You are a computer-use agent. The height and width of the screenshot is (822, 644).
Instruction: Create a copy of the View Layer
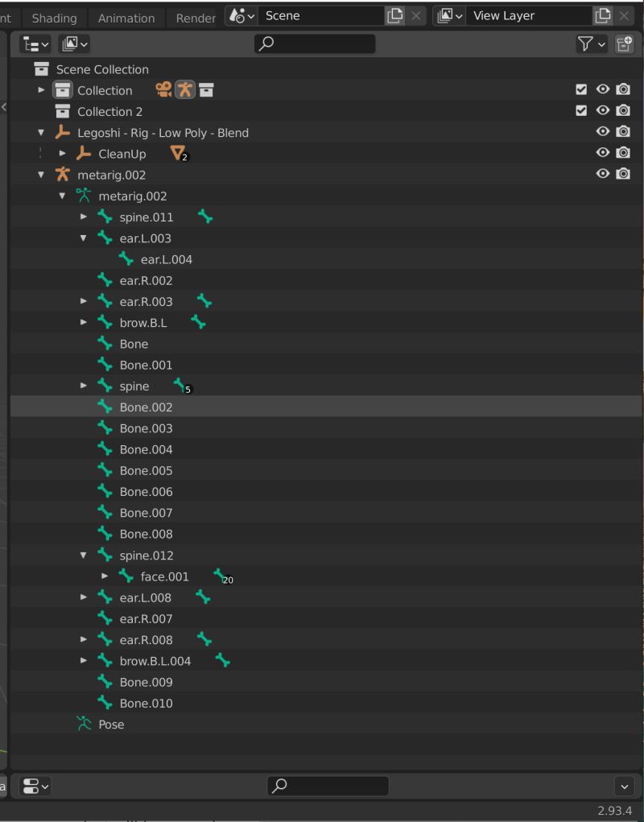tap(603, 15)
